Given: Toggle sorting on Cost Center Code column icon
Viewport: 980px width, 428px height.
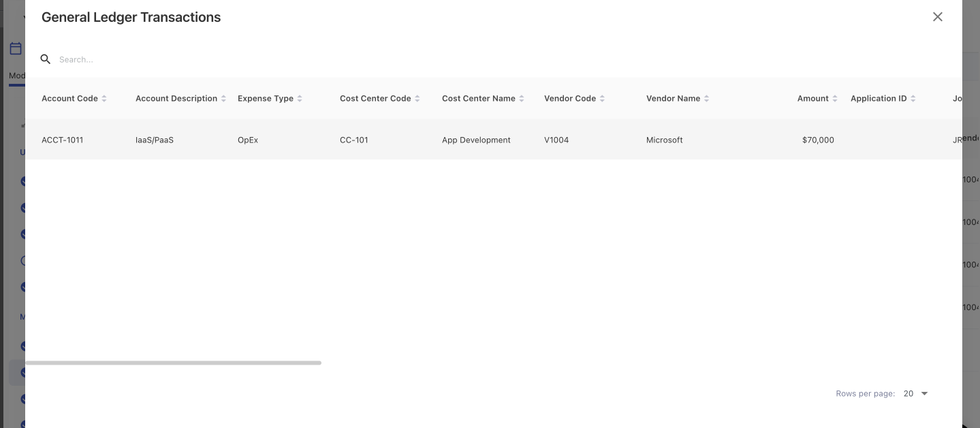Looking at the screenshot, I should (x=417, y=99).
